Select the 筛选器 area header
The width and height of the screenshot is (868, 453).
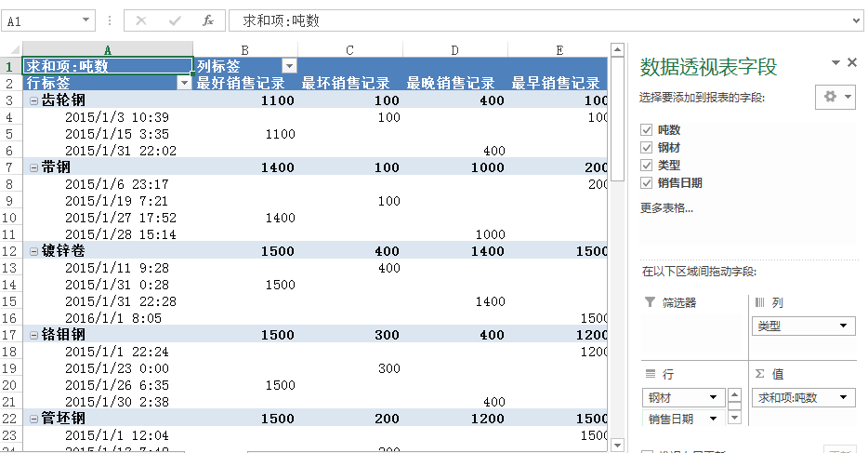point(671,302)
